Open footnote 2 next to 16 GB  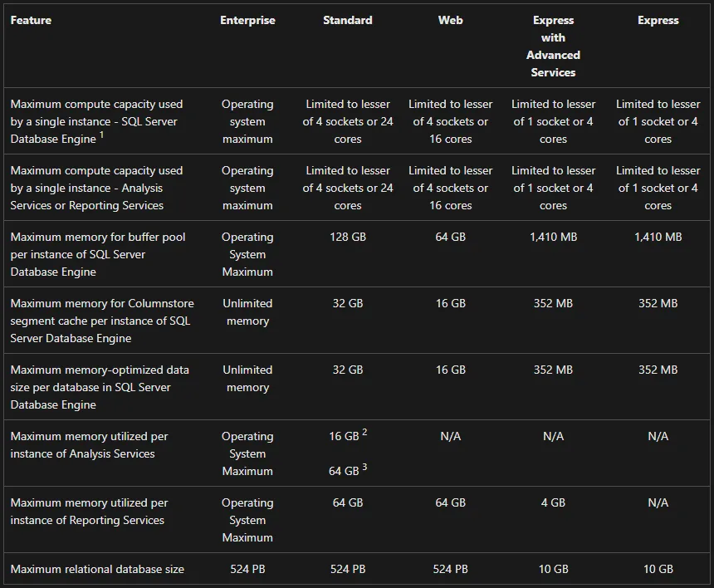click(x=364, y=432)
